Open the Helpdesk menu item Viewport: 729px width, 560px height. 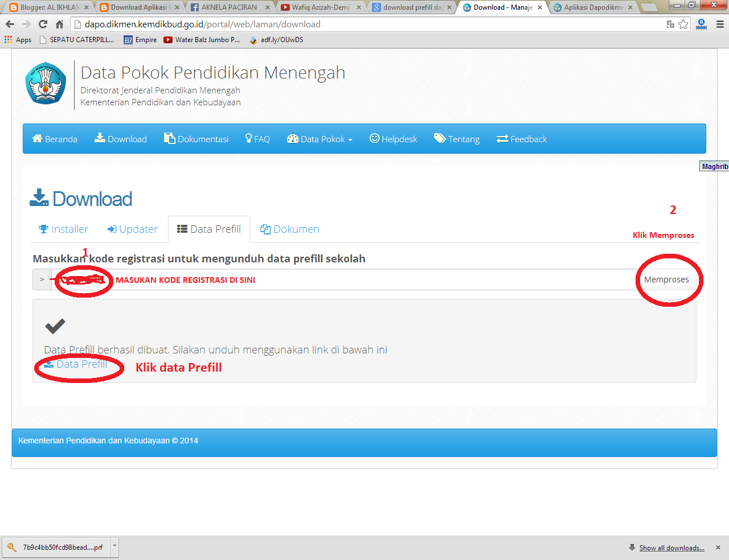coord(394,139)
